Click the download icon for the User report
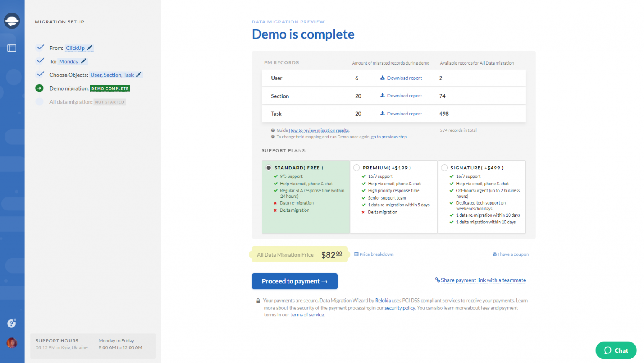The width and height of the screenshot is (644, 363). point(383,78)
